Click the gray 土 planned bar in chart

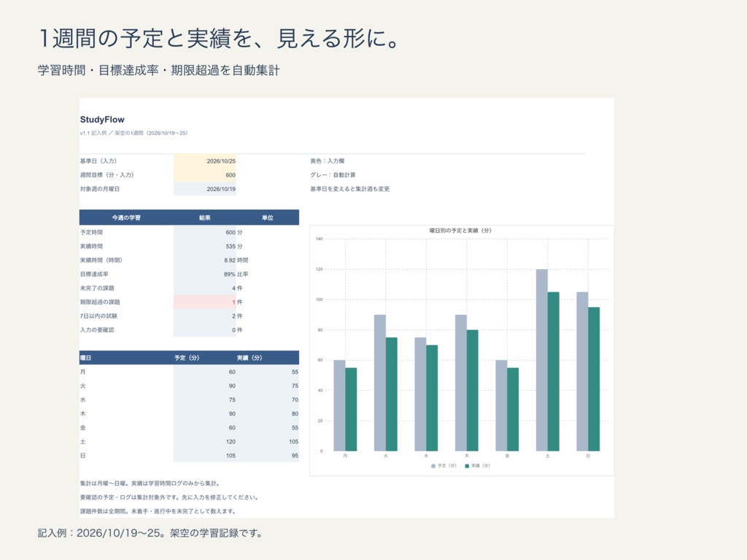[542, 360]
